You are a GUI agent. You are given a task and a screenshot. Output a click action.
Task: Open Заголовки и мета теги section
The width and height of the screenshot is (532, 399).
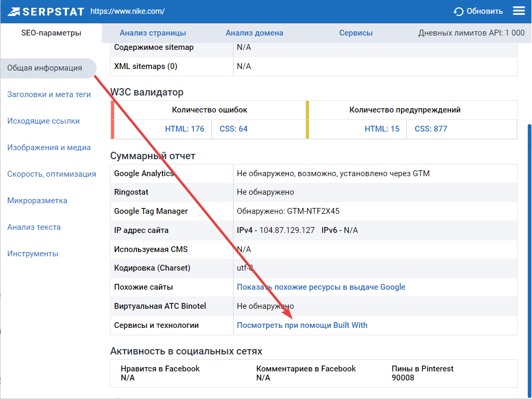point(49,94)
